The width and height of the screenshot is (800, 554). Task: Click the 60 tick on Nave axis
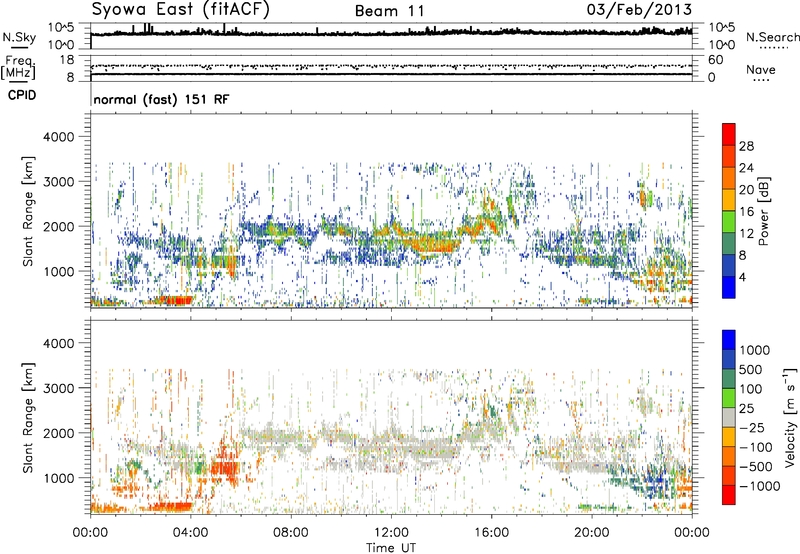pos(716,60)
